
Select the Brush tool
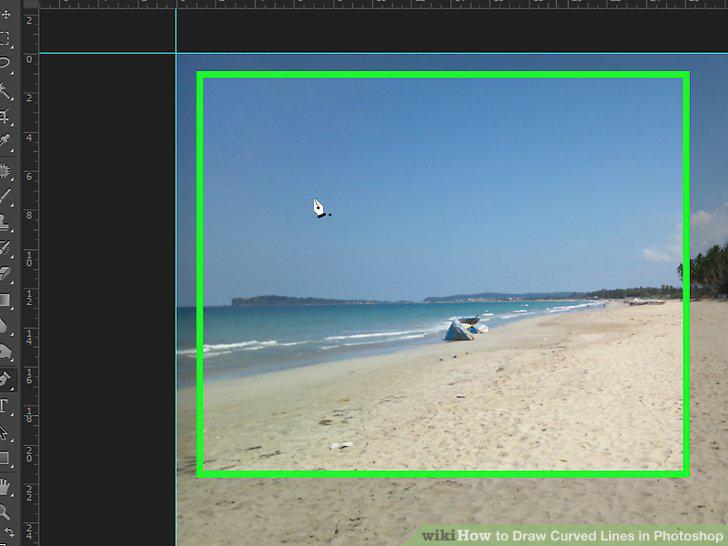coord(5,196)
